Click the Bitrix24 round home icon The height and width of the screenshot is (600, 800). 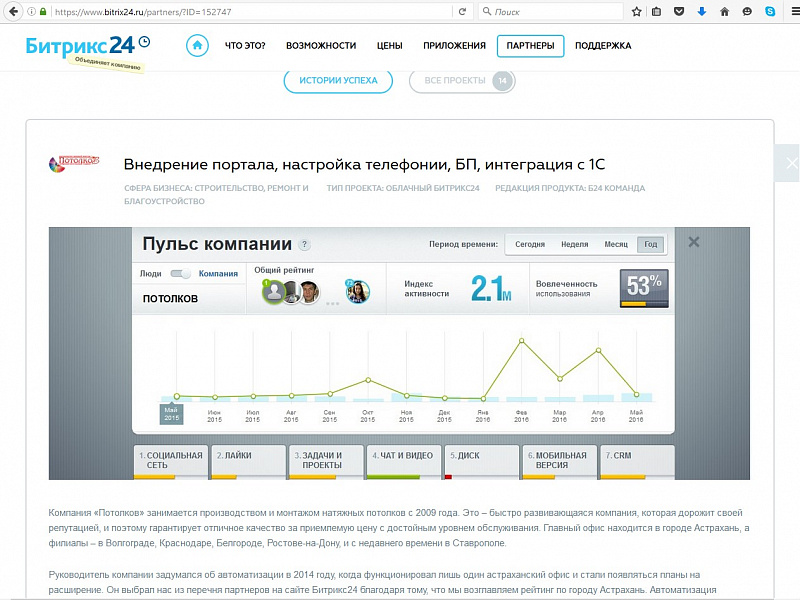(197, 45)
